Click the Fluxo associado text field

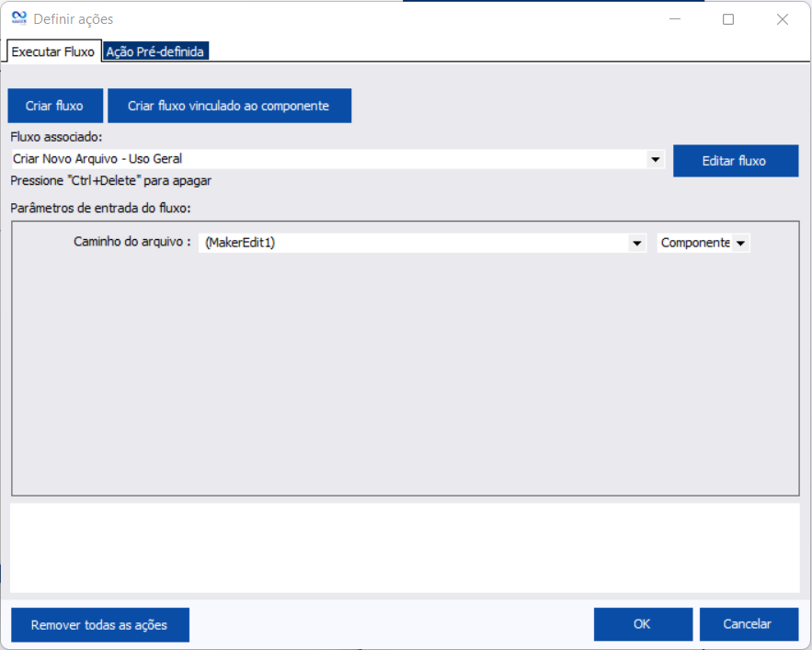(x=326, y=159)
